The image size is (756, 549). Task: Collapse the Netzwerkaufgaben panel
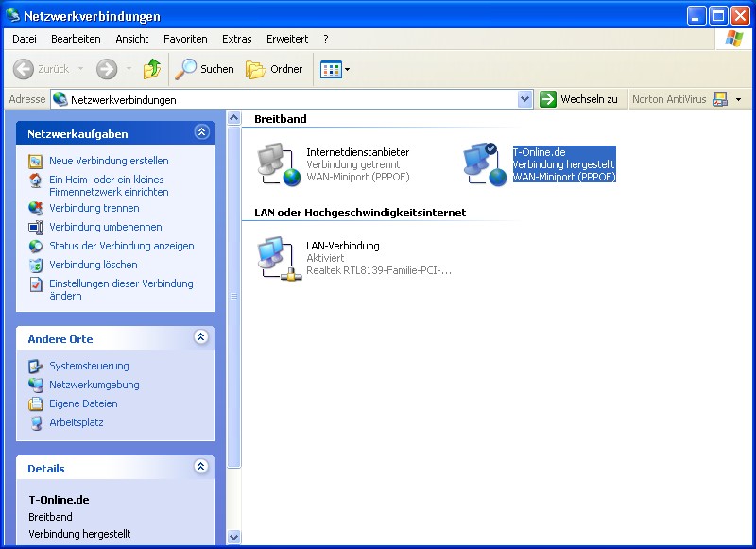coord(200,133)
